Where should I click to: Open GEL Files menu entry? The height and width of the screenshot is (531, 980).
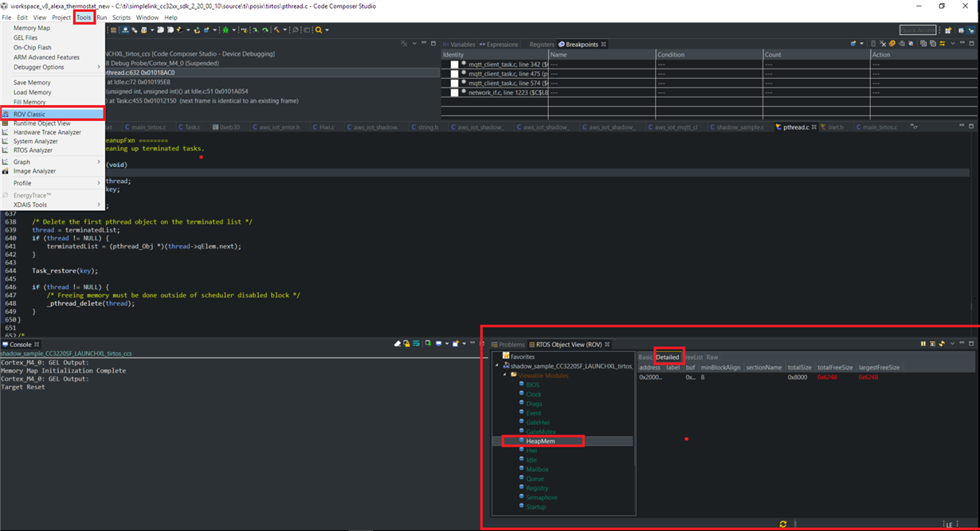(x=53, y=37)
